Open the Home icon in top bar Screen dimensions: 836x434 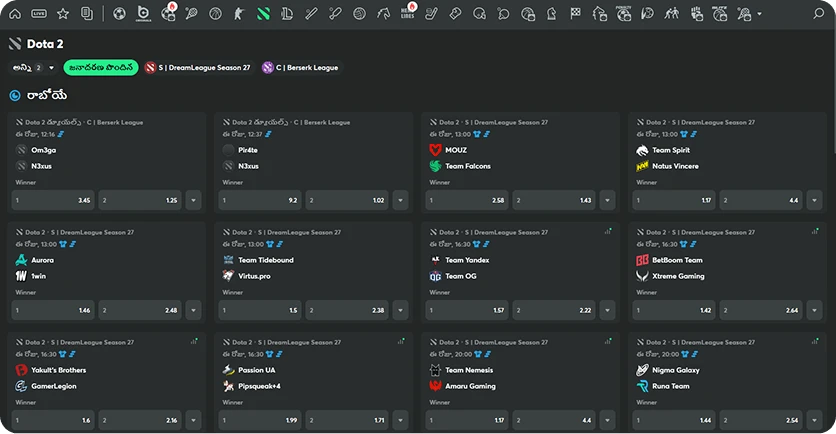pos(14,14)
